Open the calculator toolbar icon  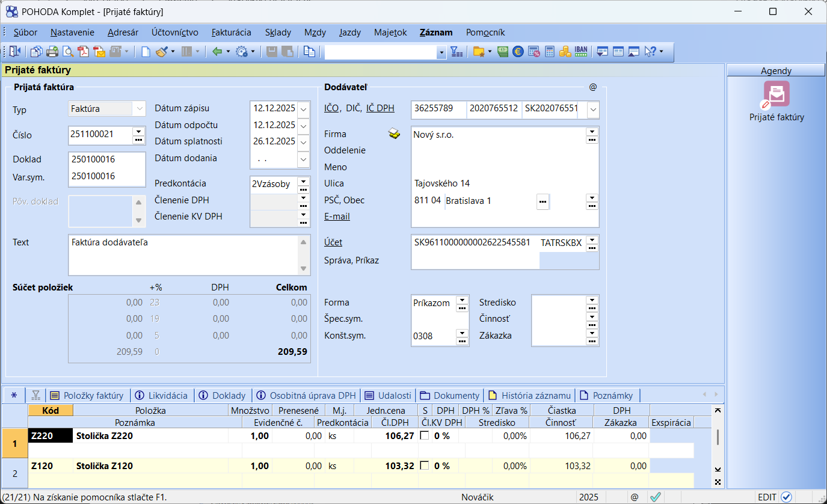pos(549,52)
